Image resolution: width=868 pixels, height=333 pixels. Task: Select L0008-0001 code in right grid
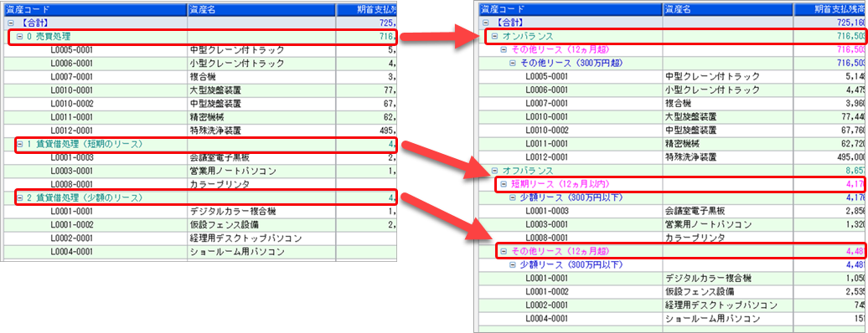tap(546, 238)
